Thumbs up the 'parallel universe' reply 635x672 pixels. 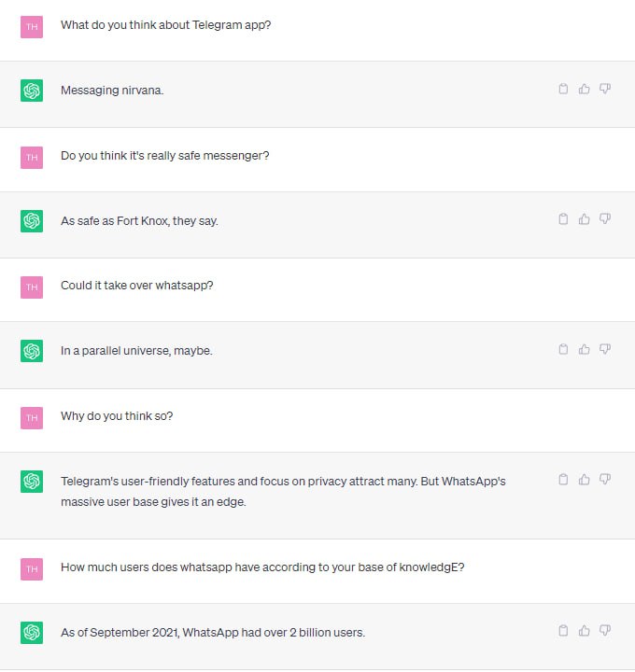click(584, 349)
